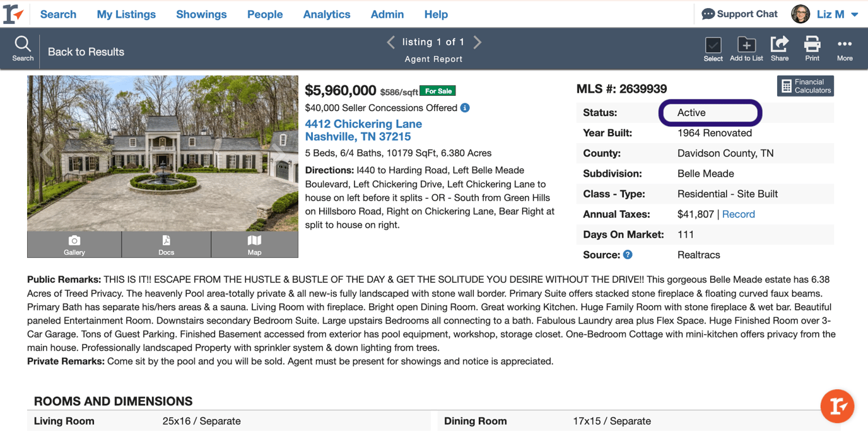This screenshot has height=434, width=868.
Task: Click the Seller Concessions info icon
Action: (465, 108)
